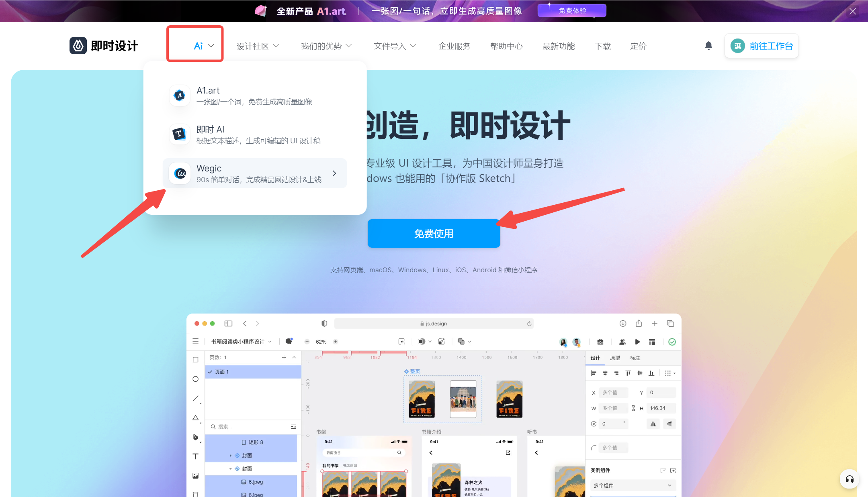The width and height of the screenshot is (868, 497).
Task: Toggle the lock aspect ratio icon
Action: (x=633, y=408)
